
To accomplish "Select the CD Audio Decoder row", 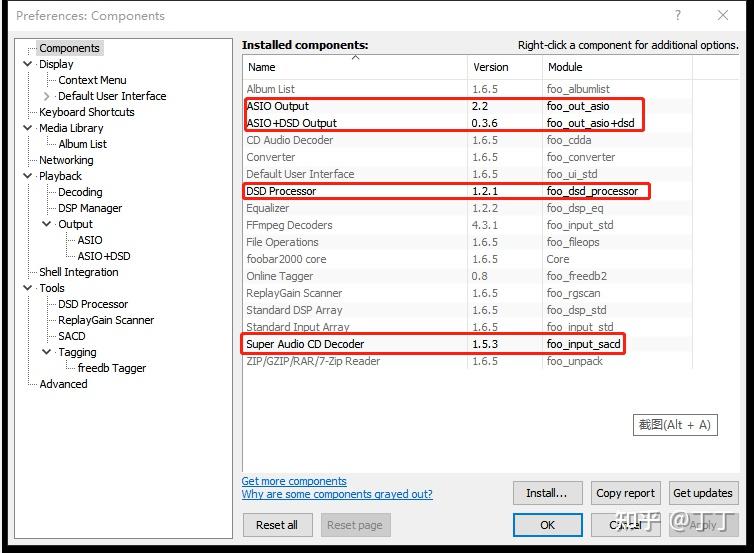I will tap(467, 140).
